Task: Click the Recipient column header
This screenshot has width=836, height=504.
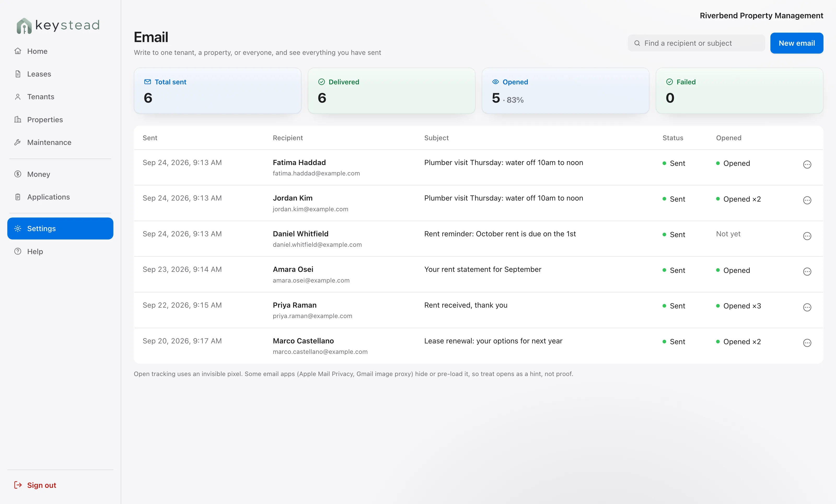Action: click(288, 138)
